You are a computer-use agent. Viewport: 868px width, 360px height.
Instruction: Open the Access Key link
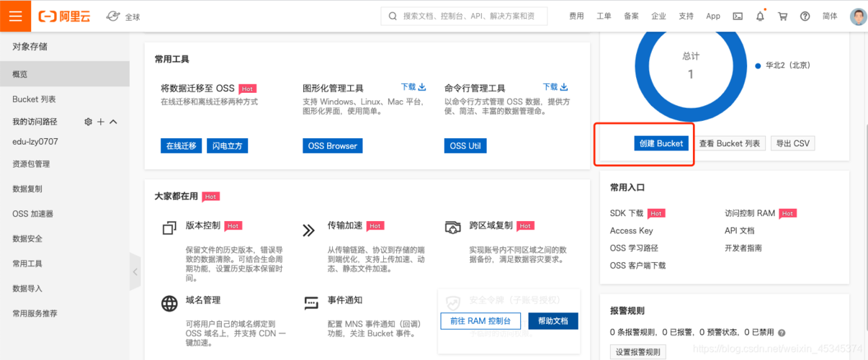pyautogui.click(x=631, y=230)
